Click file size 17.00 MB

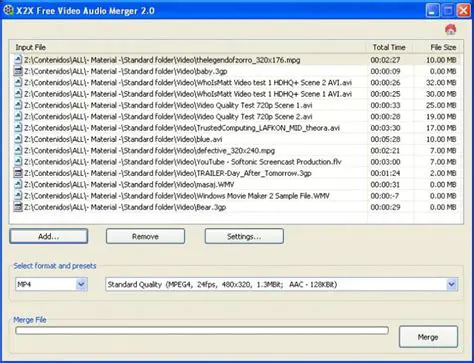pos(441,128)
